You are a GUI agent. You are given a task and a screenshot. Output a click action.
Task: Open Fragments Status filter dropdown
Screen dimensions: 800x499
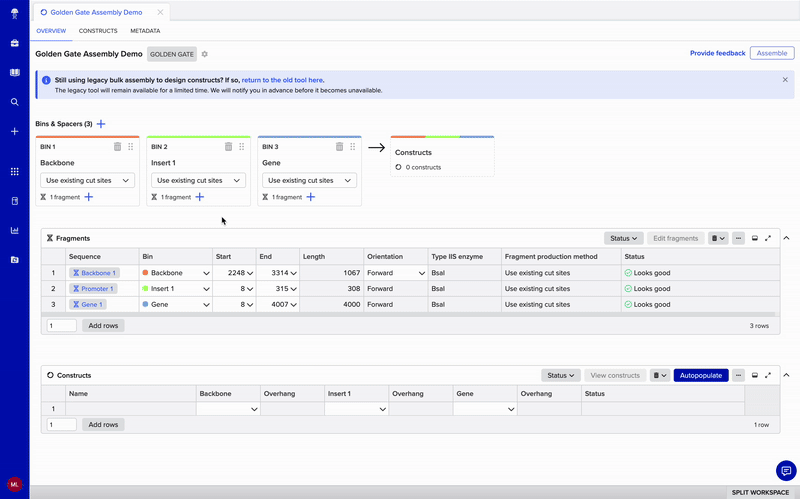point(623,238)
